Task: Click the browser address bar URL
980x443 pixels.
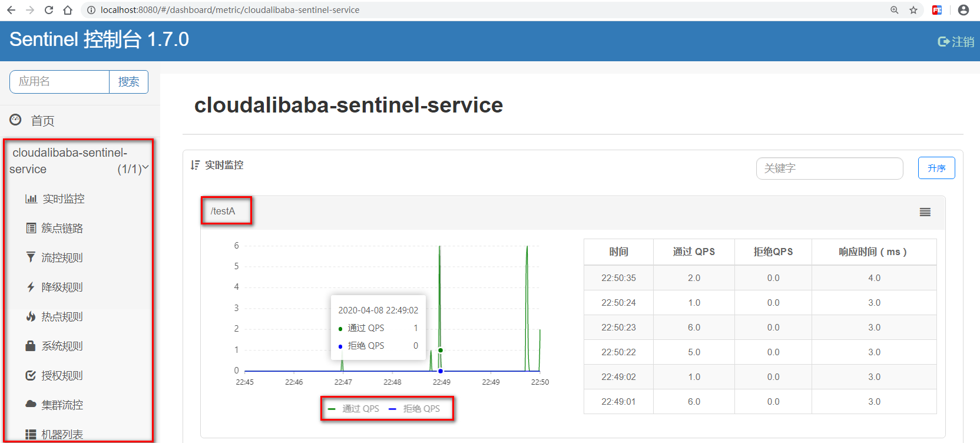Action: pyautogui.click(x=230, y=10)
